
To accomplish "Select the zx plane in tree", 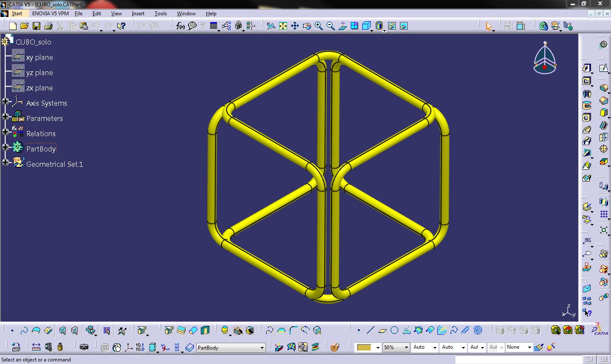I will coord(39,88).
